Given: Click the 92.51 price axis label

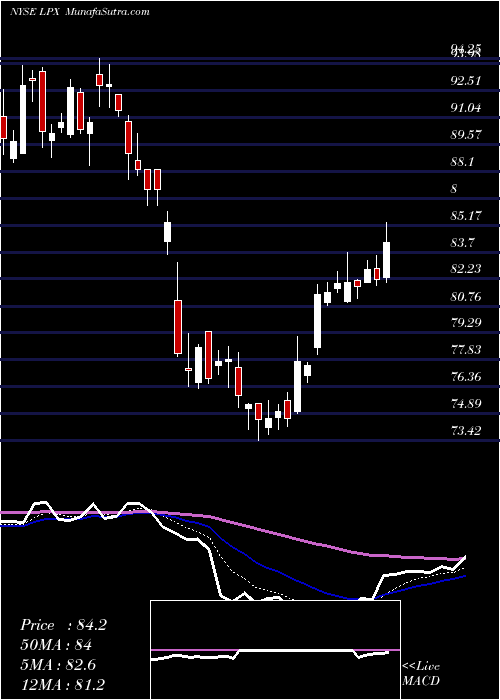Looking at the screenshot, I should click(466, 81).
